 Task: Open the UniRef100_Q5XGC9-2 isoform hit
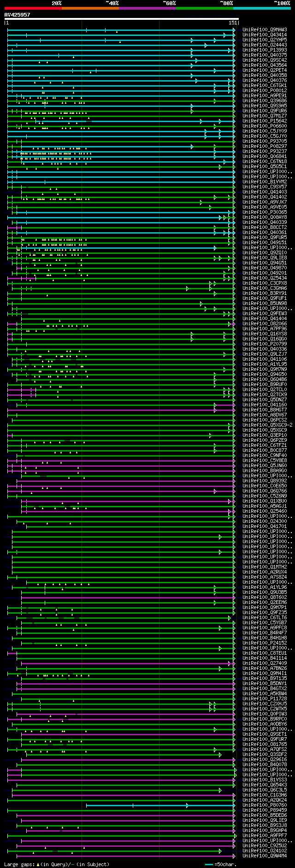267,425
